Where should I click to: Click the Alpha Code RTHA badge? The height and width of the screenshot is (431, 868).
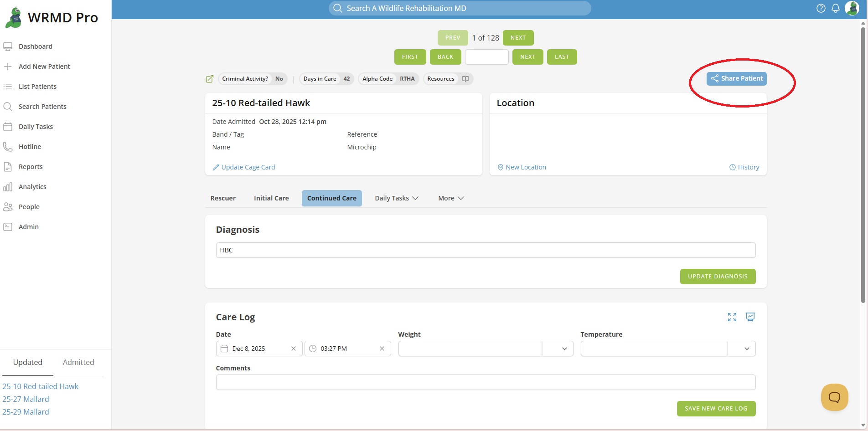coord(388,79)
